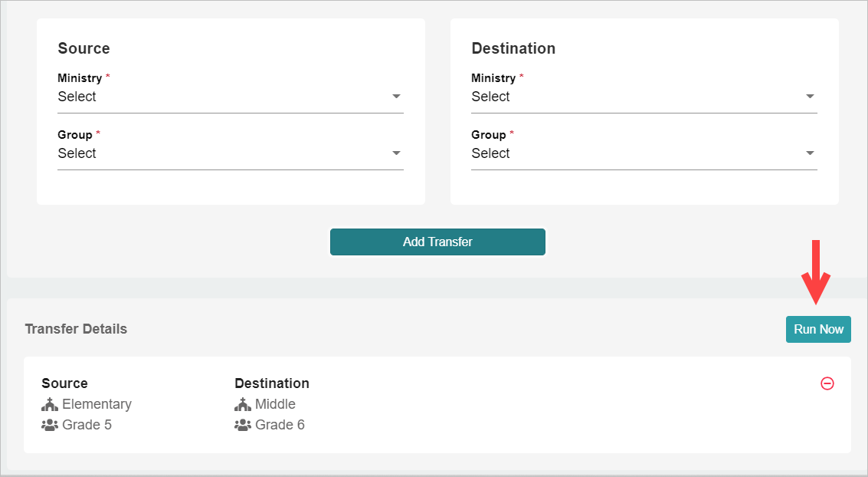This screenshot has height=477, width=868.
Task: Select the Elementary source ministry text
Action: point(97,404)
